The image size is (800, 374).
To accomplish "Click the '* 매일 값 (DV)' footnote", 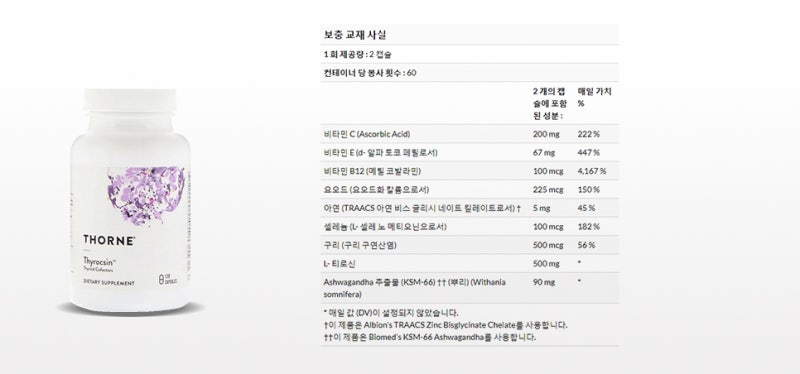I will [391, 313].
